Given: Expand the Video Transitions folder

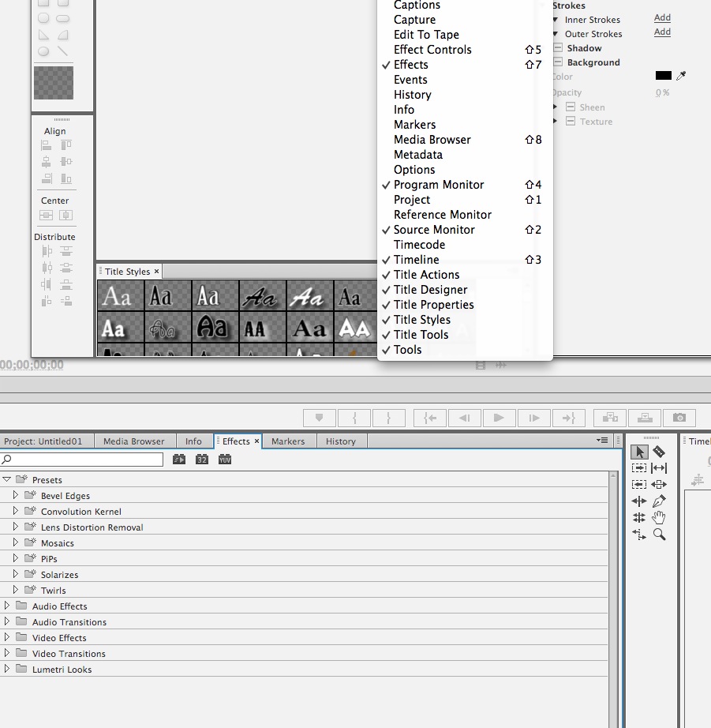Looking at the screenshot, I should (6, 653).
